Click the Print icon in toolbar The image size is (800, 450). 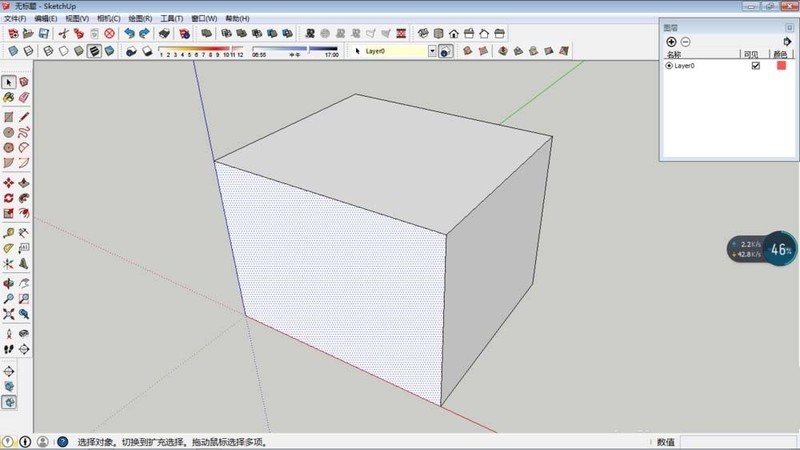164,33
